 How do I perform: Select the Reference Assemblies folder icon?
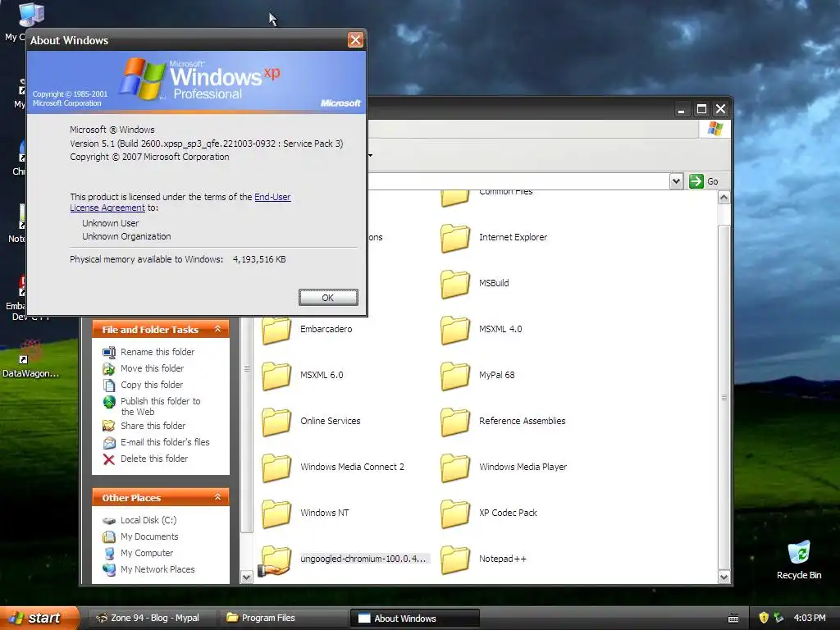pyautogui.click(x=455, y=422)
